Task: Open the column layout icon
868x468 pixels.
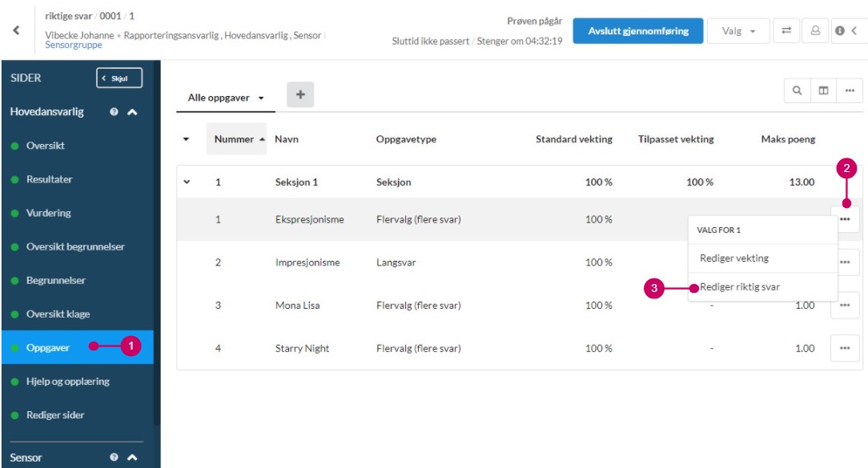Action: (824, 90)
